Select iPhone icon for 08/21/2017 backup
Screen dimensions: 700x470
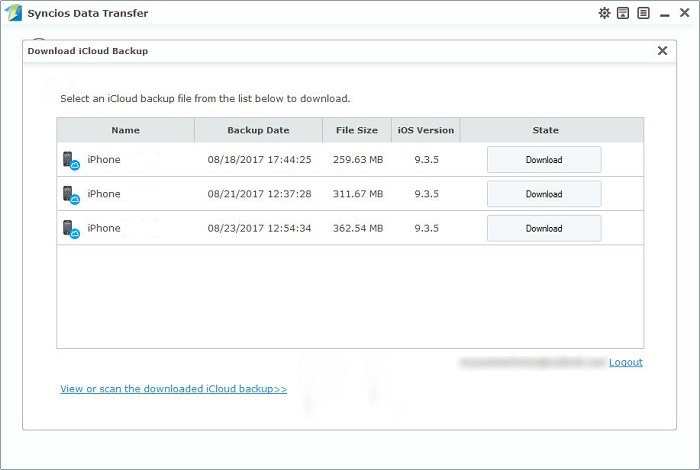pos(71,195)
